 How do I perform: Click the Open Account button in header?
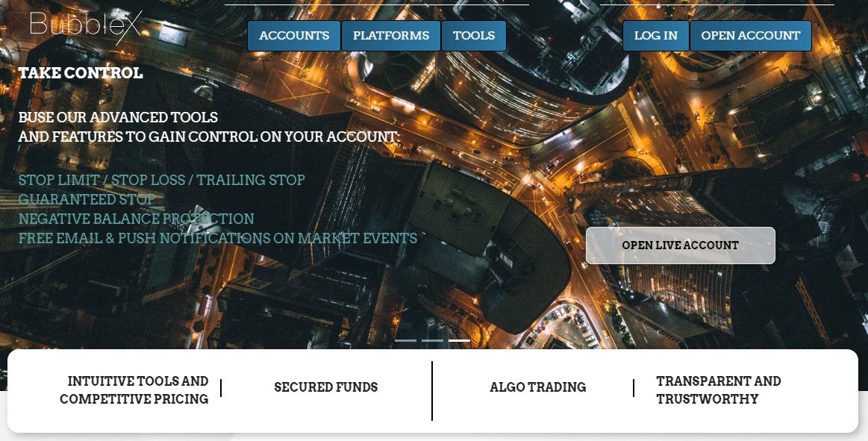pyautogui.click(x=751, y=36)
